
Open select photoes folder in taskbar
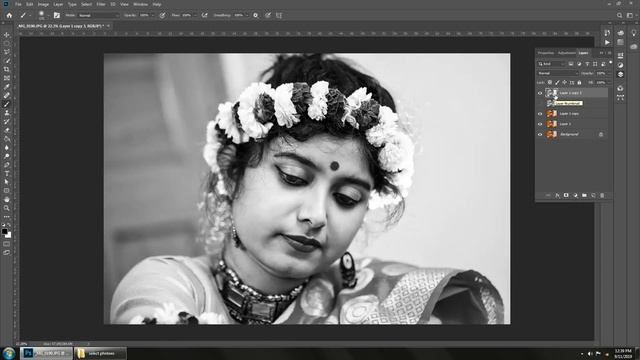[x=100, y=353]
